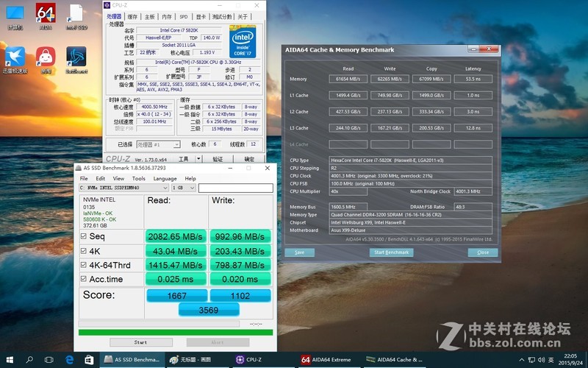Switch to CPU-Z taskbar button

[x=263, y=360]
